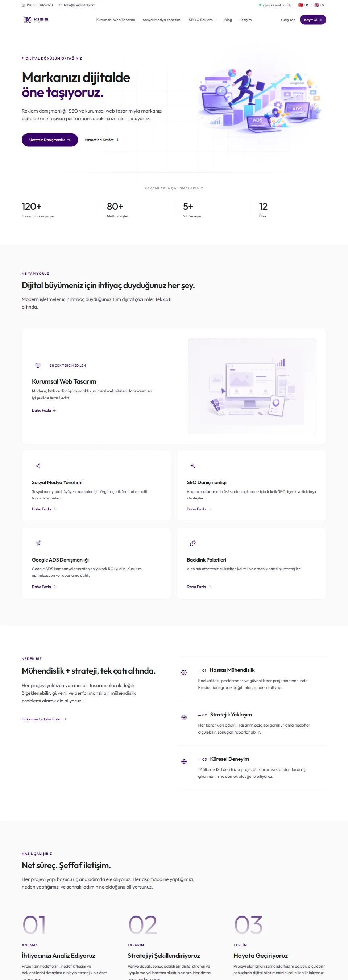Screen dimensions: 348x980
Task: Click the web design mockup image in Kurumsal card
Action: point(252,386)
